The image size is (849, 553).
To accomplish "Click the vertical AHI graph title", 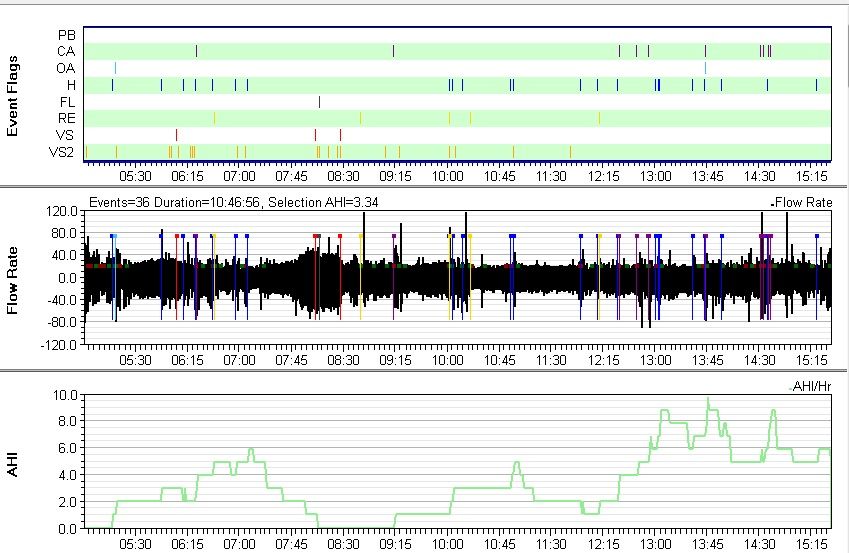I will (x=14, y=461).
